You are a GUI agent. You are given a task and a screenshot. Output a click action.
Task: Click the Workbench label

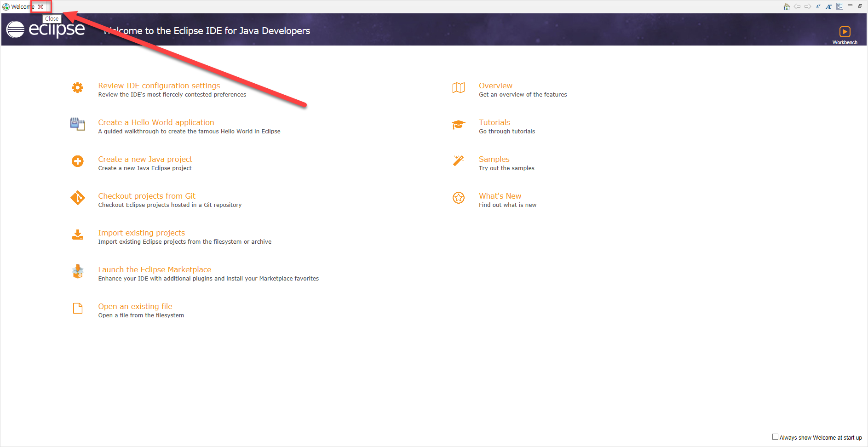845,42
